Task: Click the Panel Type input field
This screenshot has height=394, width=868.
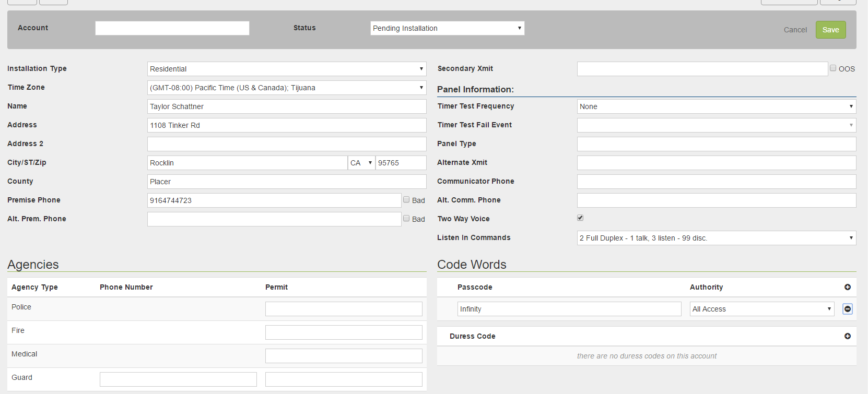Action: point(716,144)
